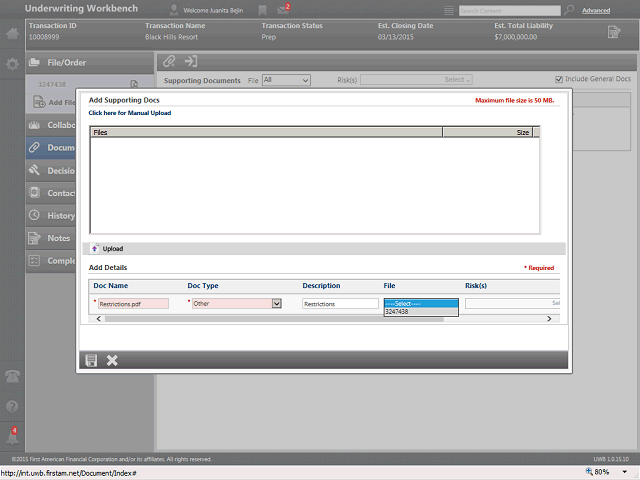Open the notifications bell icon
This screenshot has height=480, width=640.
click(12, 436)
